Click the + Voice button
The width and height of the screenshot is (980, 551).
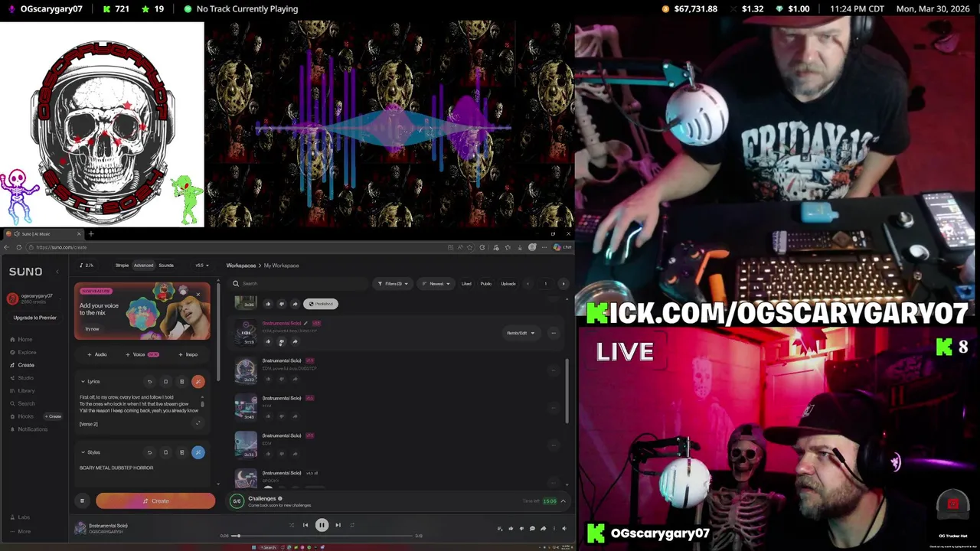[x=142, y=354]
